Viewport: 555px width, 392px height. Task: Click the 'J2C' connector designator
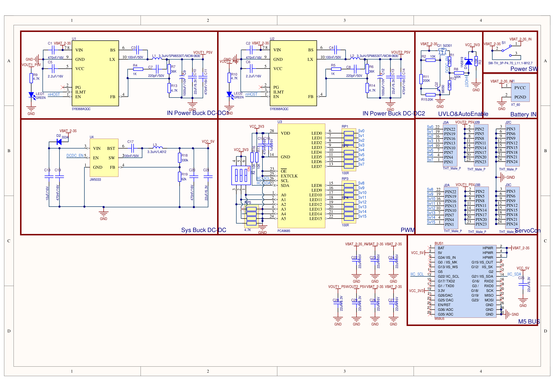(x=508, y=122)
